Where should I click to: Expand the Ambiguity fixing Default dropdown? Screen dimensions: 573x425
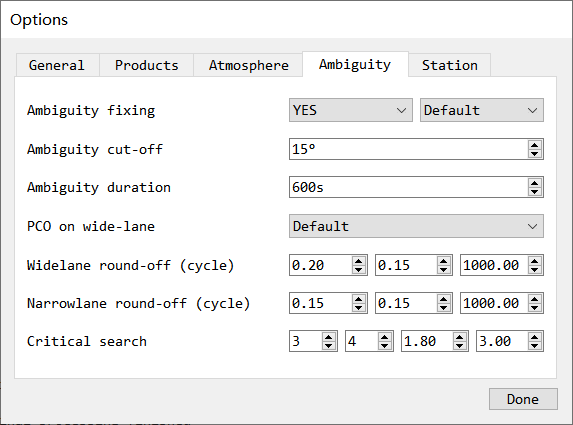click(482, 110)
